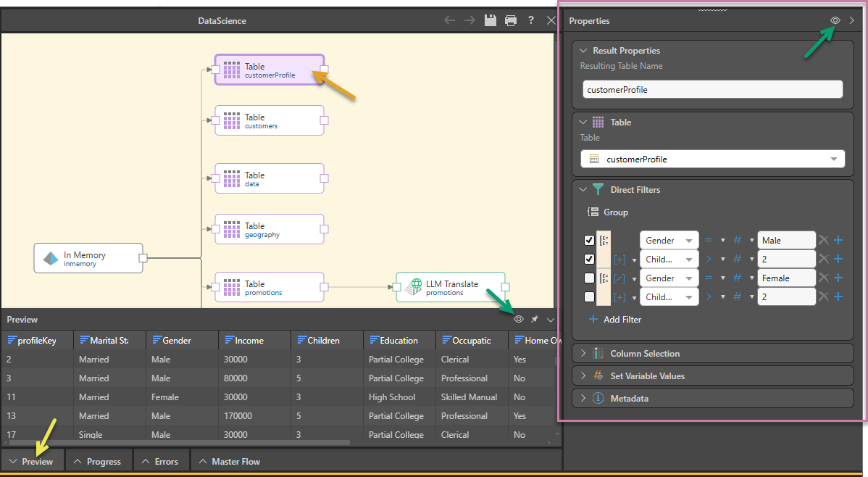Click the save disk icon in the DataScience header

click(x=490, y=20)
